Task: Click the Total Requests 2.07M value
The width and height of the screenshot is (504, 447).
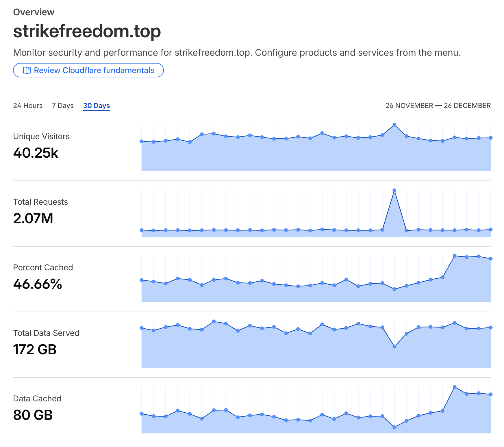Action: tap(33, 219)
